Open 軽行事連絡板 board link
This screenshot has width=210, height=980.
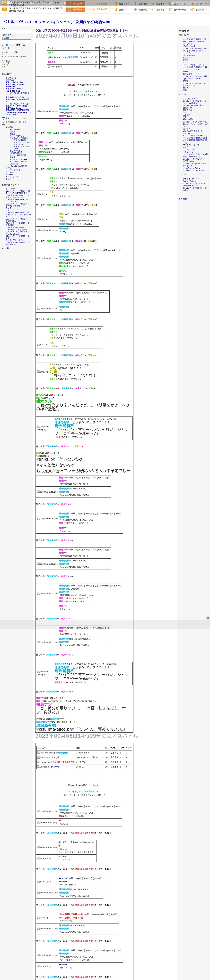pyautogui.click(x=15, y=129)
